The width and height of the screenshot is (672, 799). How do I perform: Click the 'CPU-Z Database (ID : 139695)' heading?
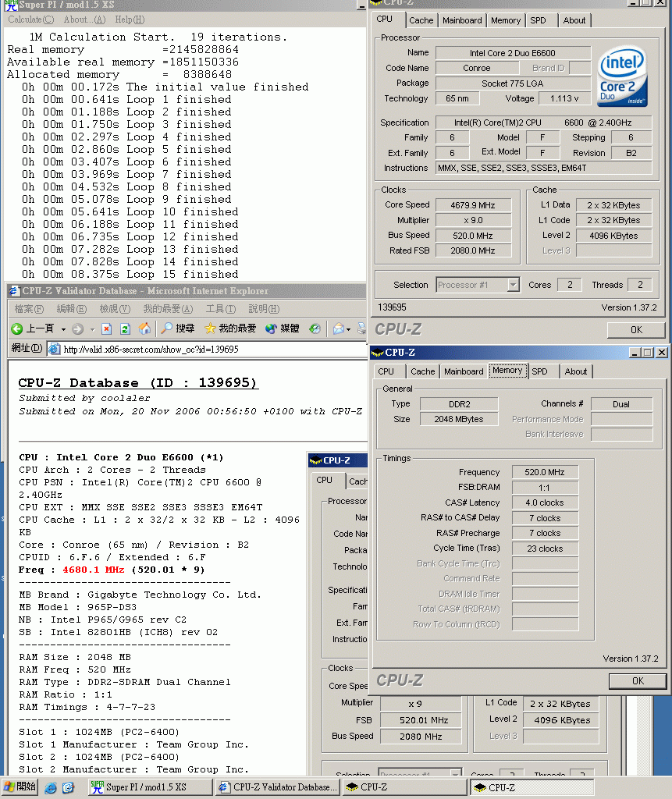tap(137, 382)
